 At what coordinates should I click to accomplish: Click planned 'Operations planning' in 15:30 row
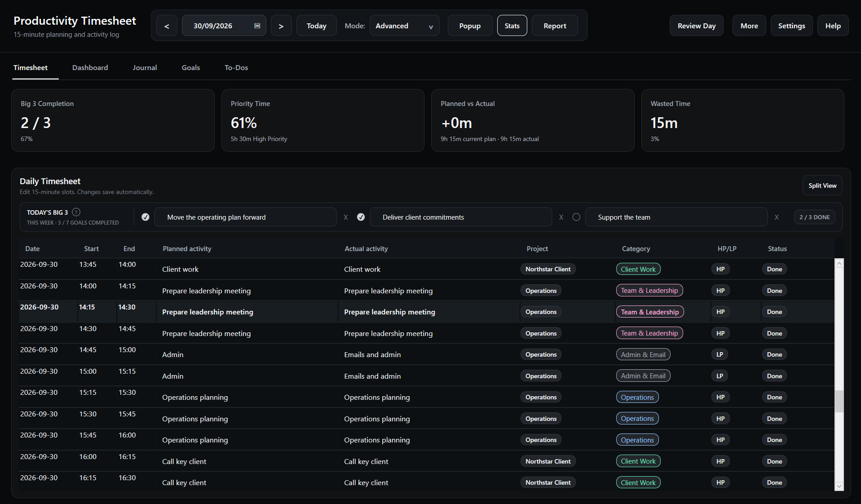tap(195, 419)
